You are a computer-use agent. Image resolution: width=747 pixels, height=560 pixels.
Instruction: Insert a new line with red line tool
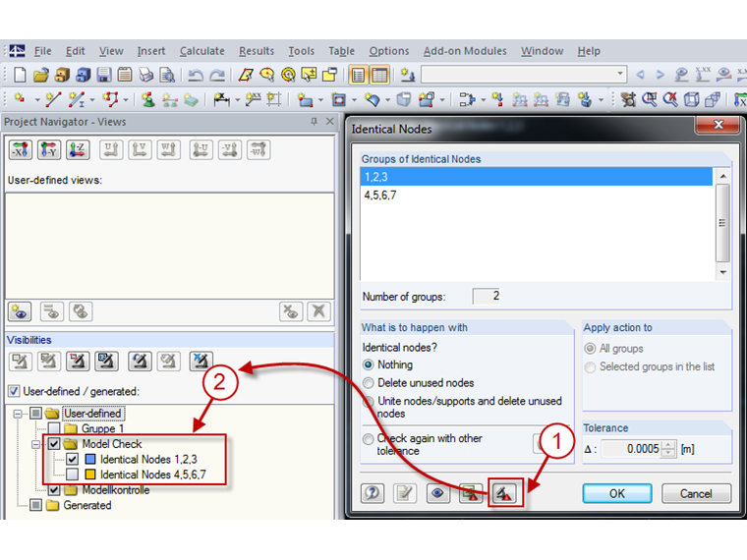53,99
